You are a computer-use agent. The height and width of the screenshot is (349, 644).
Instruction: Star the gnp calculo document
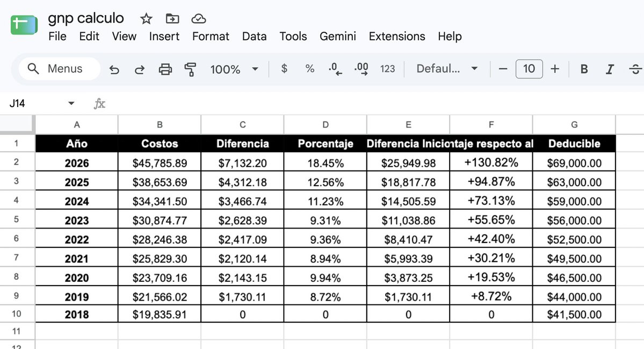pos(146,18)
